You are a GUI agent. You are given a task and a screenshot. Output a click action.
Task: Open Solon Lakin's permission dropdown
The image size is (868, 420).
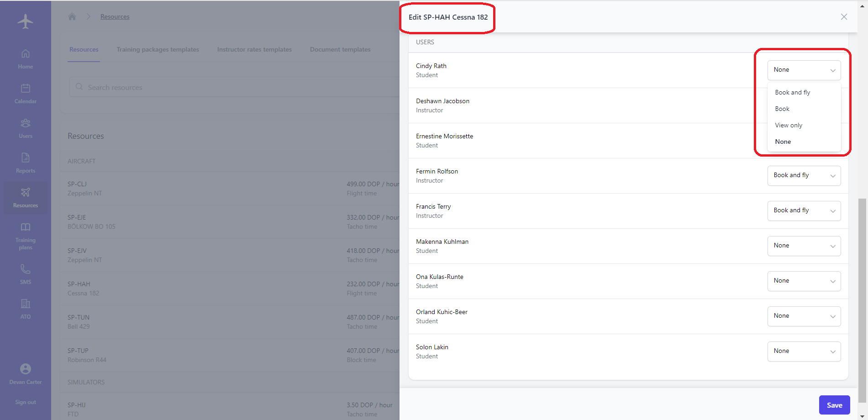[804, 351]
